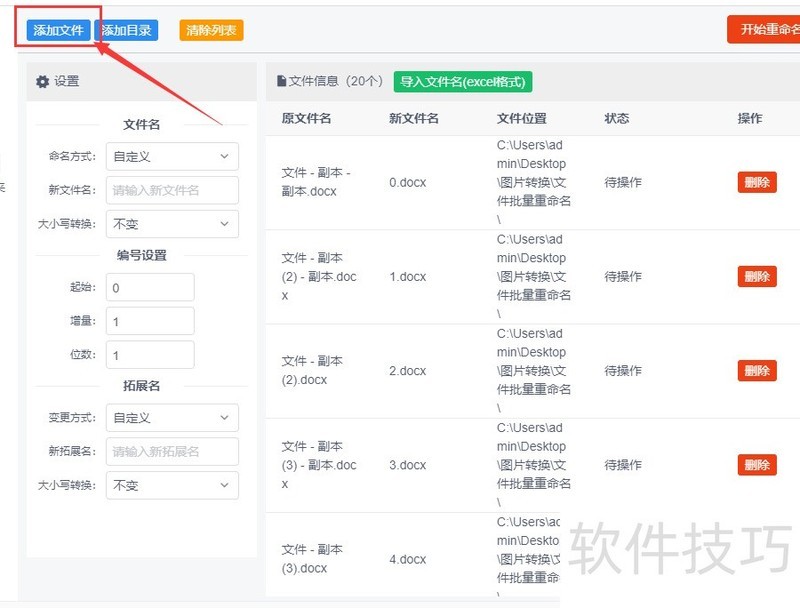Click the 添加文件 button
The image size is (800, 608).
pos(58,30)
